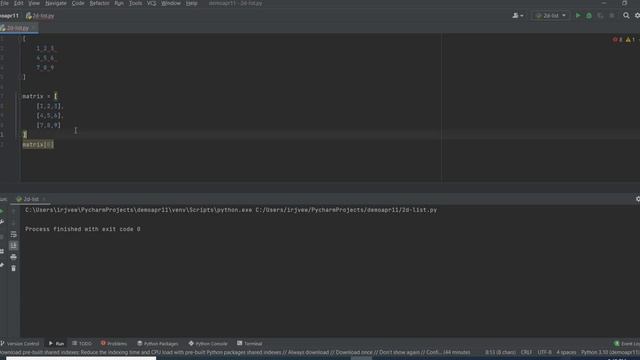Click on the [7,8,9] row in matrix
This screenshot has width=640, height=360.
(49, 125)
